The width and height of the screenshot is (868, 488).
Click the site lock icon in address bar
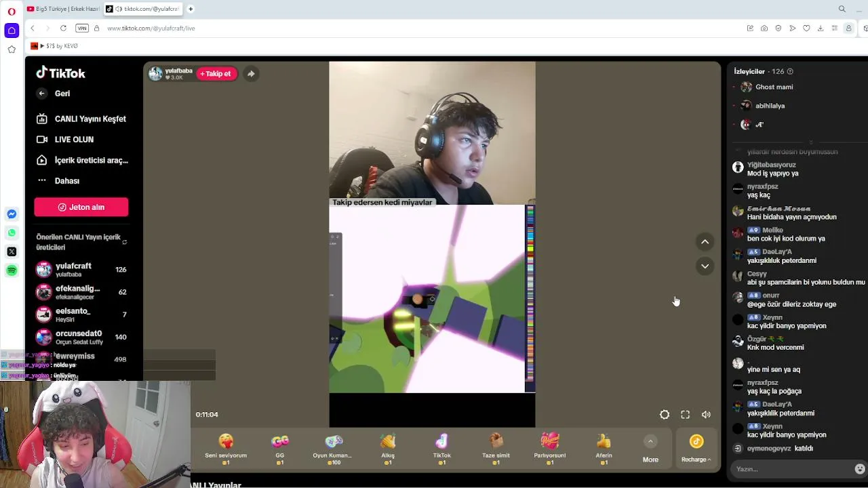96,28
